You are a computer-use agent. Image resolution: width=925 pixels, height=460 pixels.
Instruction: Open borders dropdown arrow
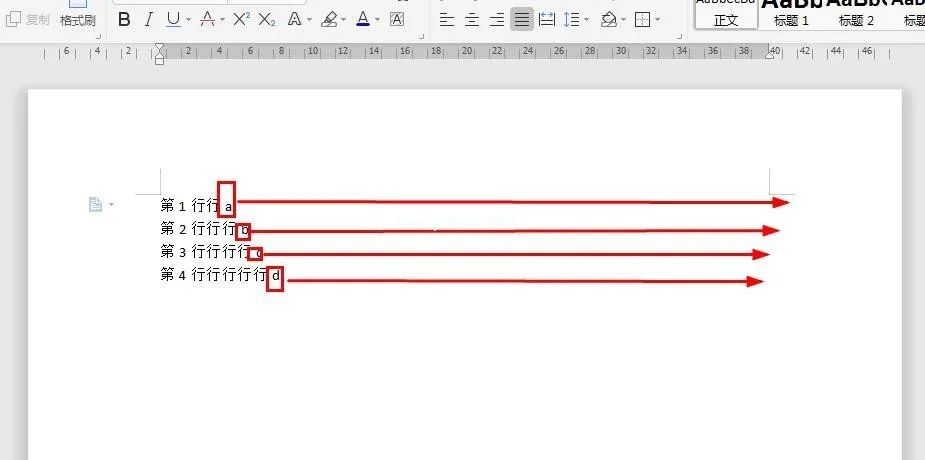658,20
